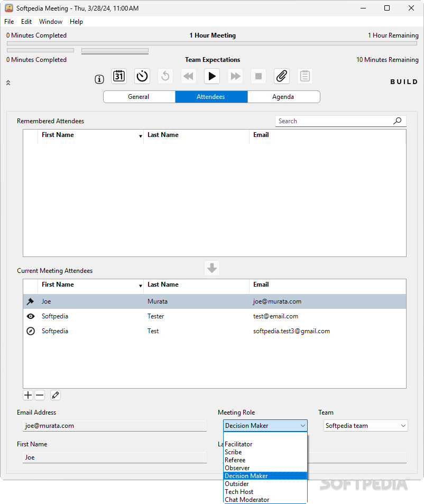Select the test@email.com cell

tap(275, 316)
